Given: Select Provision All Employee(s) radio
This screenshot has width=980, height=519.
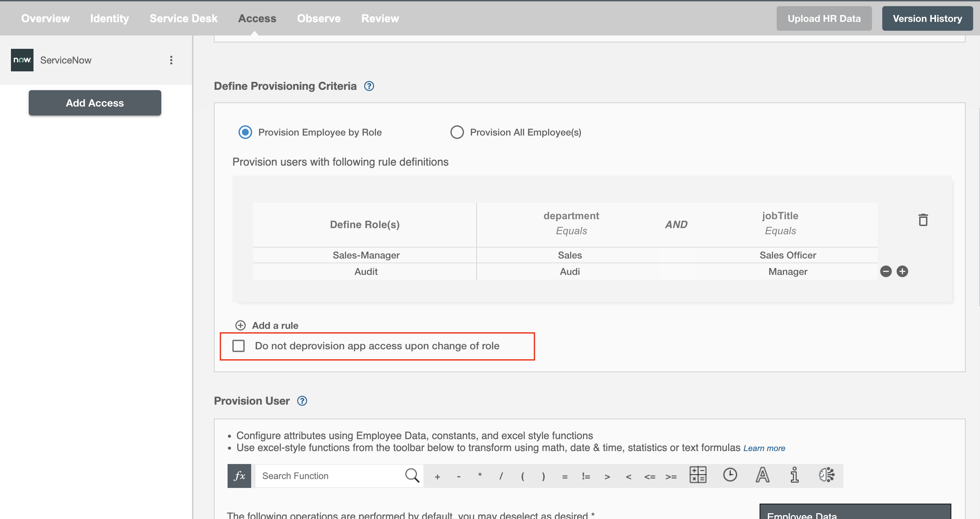Looking at the screenshot, I should coord(457,132).
